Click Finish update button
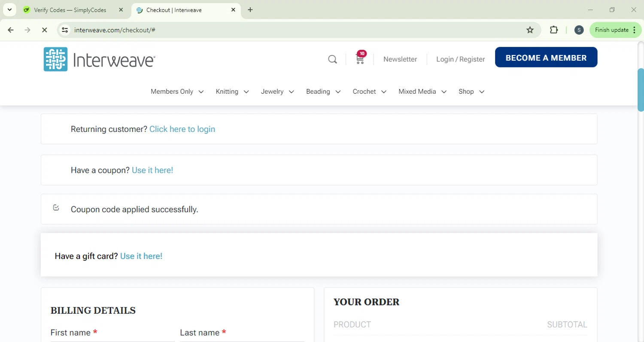The image size is (644, 342). coord(615,30)
